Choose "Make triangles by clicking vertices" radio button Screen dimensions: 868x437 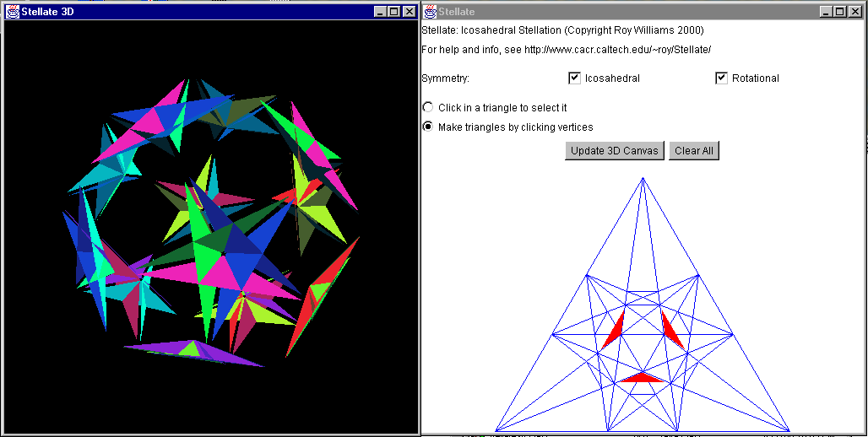(x=428, y=127)
